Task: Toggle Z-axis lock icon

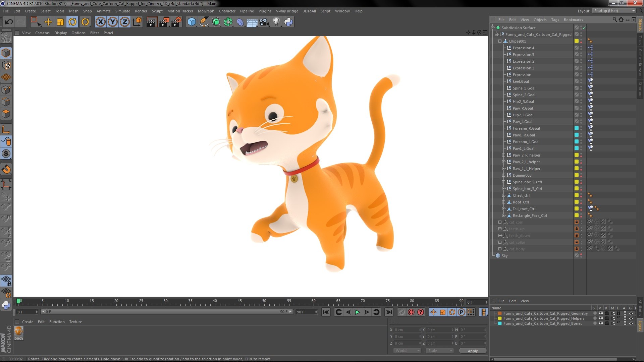Action: coord(125,22)
